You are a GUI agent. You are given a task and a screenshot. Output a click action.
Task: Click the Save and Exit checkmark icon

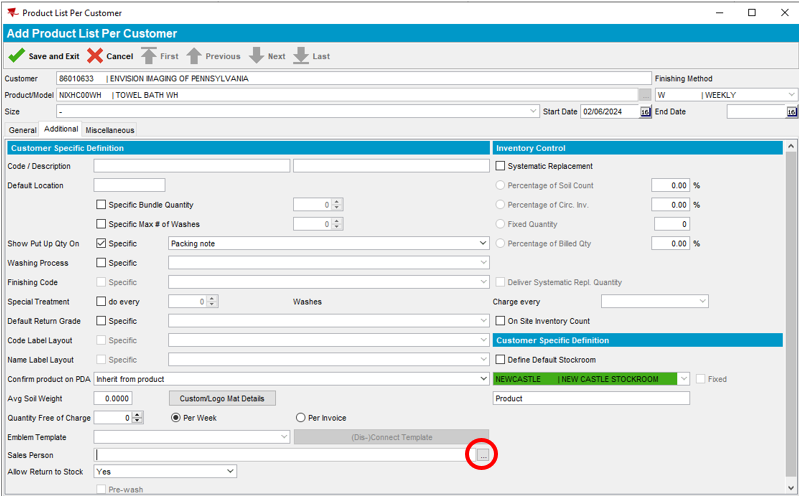16,56
